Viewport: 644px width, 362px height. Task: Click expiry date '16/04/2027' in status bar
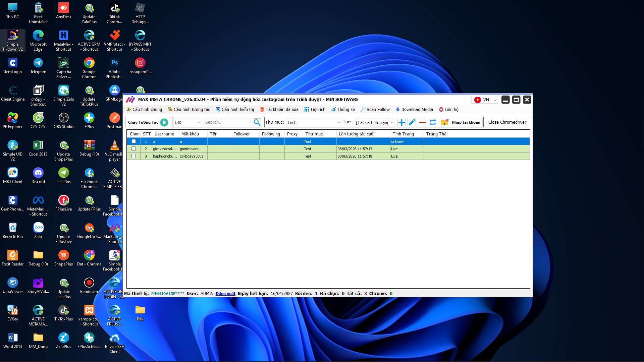pos(282,294)
